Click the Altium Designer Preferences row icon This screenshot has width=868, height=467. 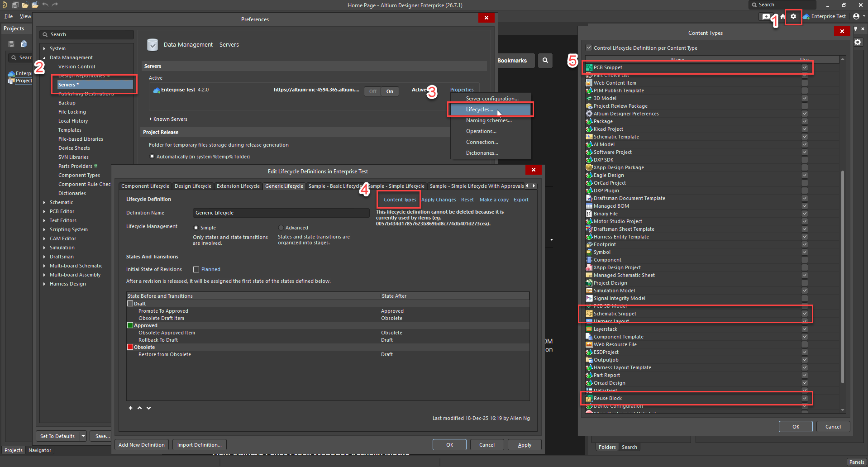(589, 114)
